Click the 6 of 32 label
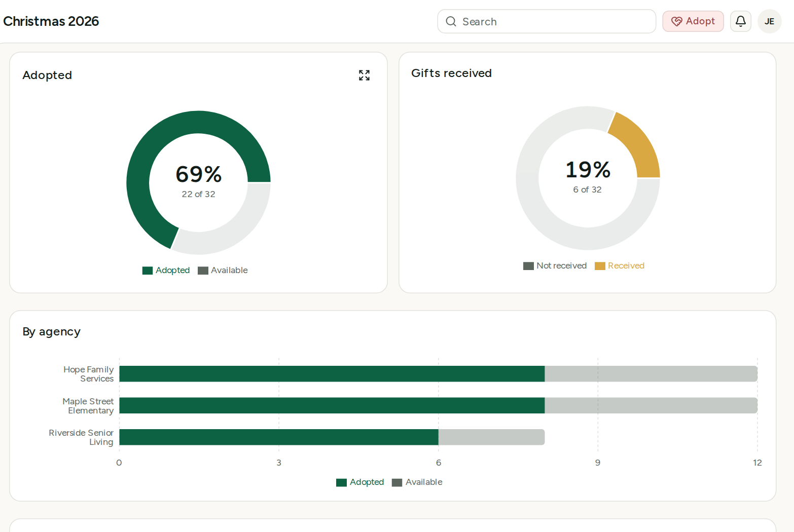This screenshot has height=532, width=794. tap(588, 189)
